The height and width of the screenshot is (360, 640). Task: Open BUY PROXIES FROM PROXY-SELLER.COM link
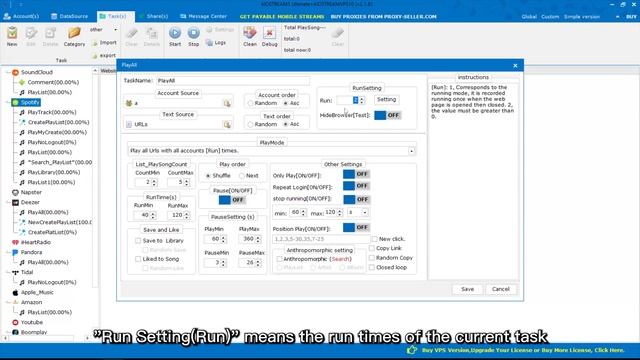(x=383, y=17)
